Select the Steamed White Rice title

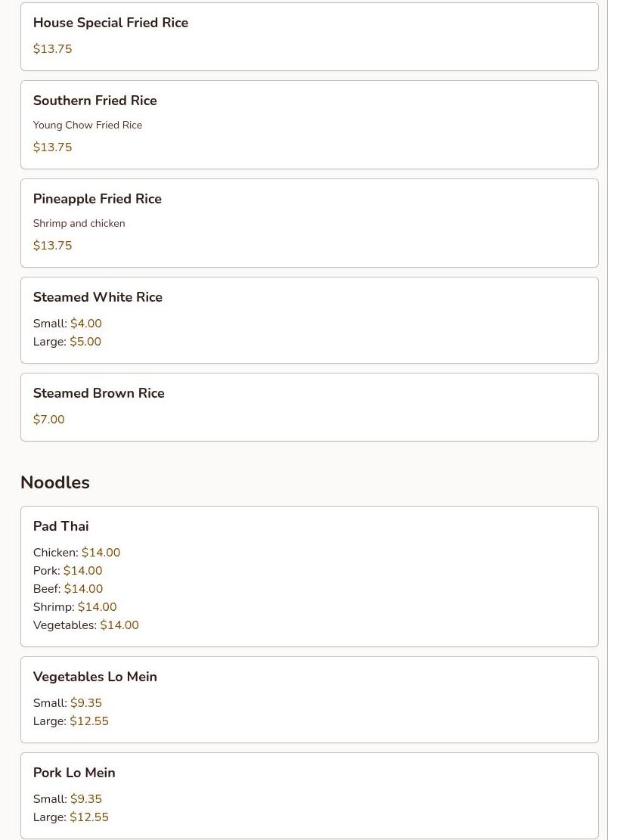[98, 297]
